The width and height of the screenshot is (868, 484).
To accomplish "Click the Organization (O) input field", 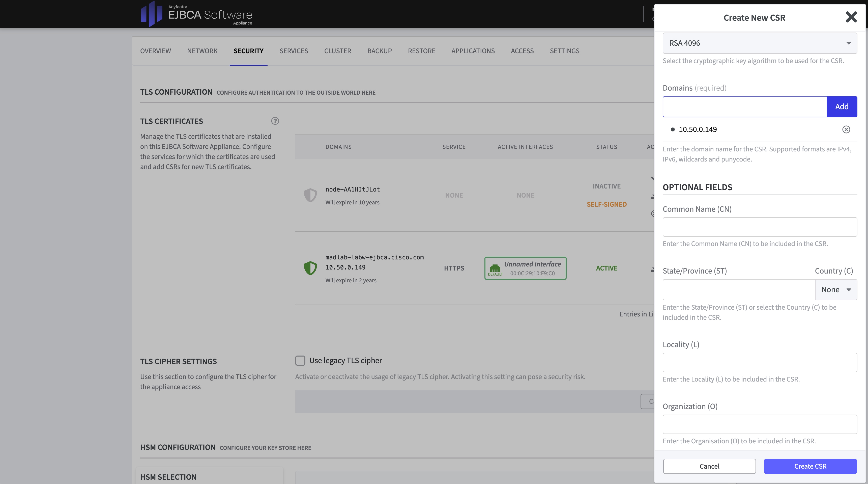I will click(x=760, y=424).
